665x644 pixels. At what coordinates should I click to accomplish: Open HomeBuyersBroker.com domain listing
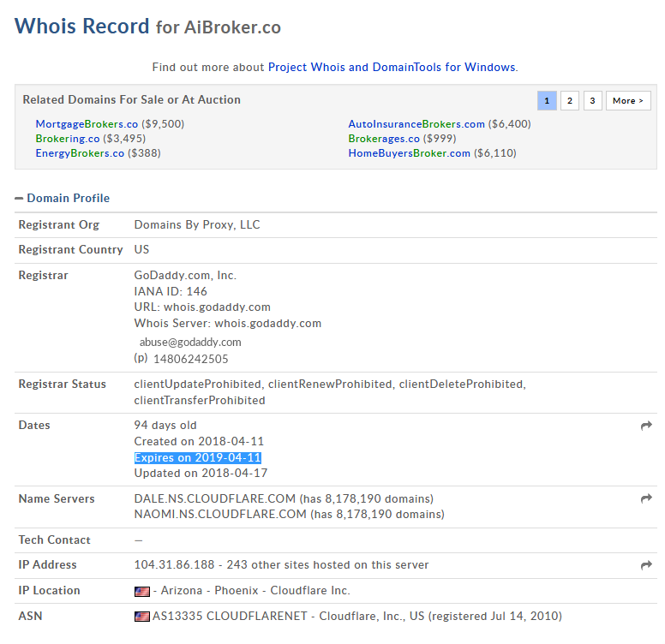pos(409,153)
